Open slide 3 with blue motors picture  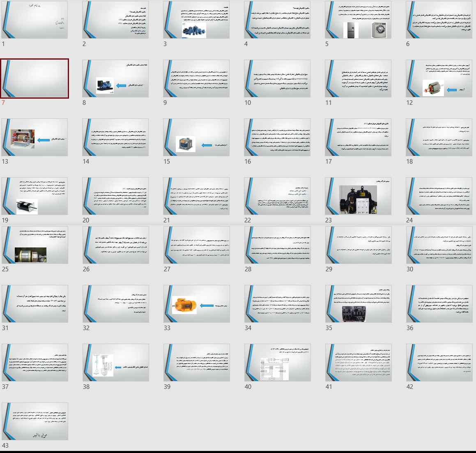point(196,20)
